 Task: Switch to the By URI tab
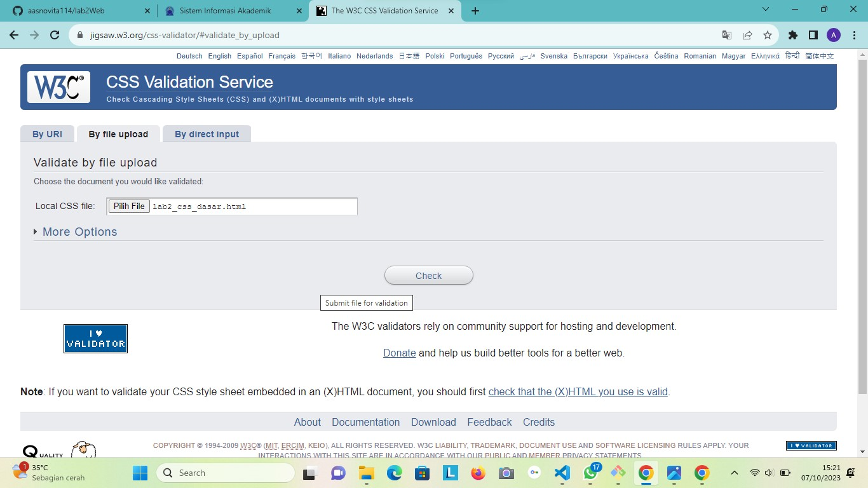coord(47,133)
